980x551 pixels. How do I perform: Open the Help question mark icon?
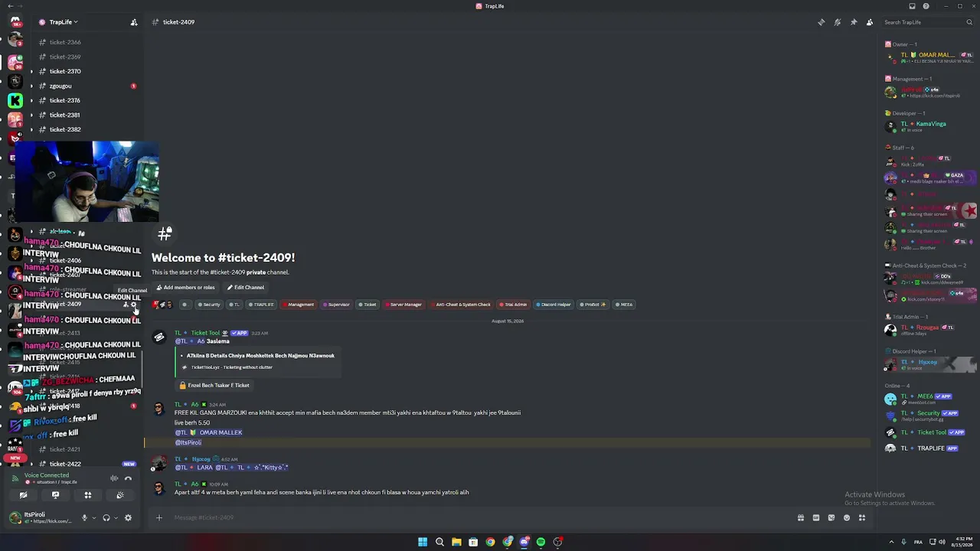[x=926, y=6]
